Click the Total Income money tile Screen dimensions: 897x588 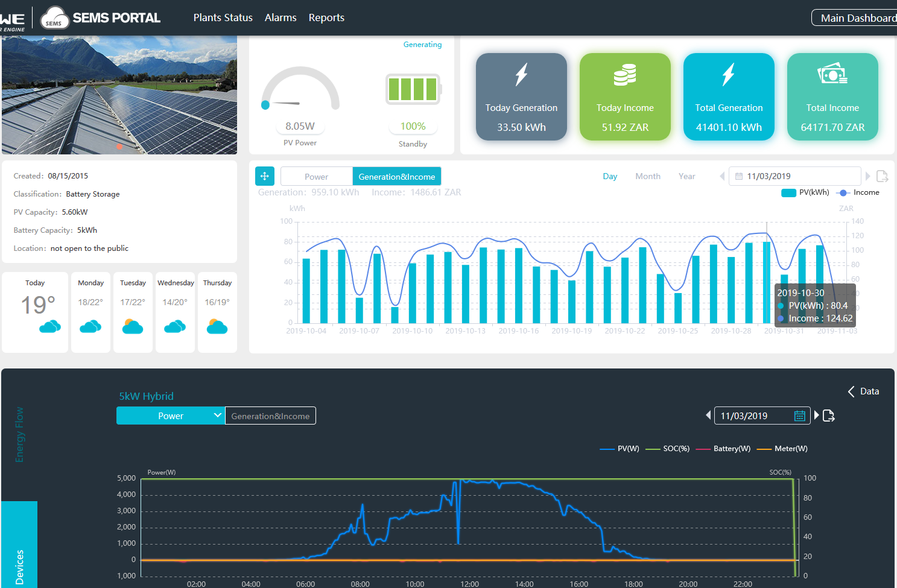[832, 96]
